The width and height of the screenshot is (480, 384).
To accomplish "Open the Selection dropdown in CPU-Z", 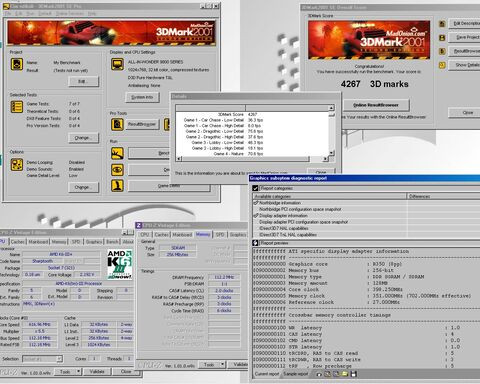I will pos(59,359).
